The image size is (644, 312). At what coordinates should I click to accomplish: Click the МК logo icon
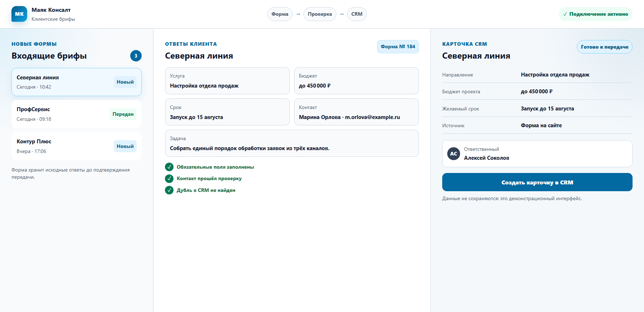[19, 14]
